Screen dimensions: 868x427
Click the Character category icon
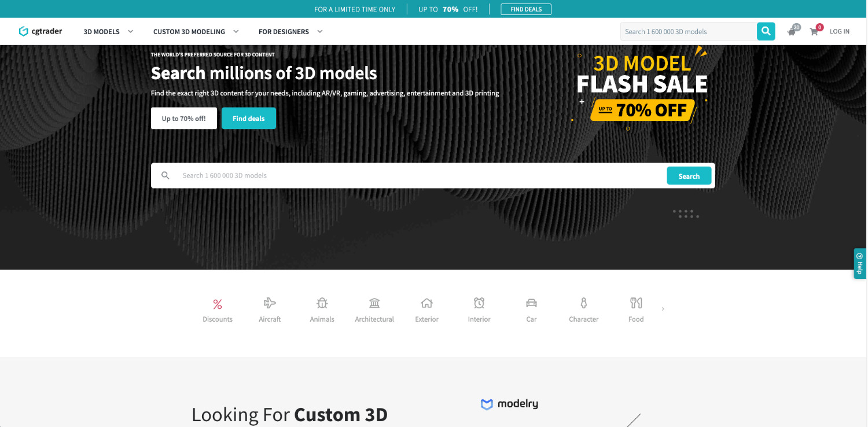583,303
